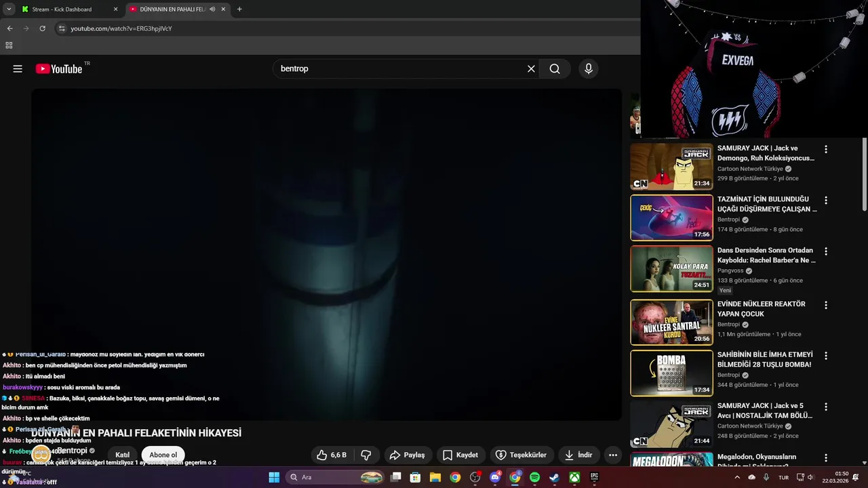Viewport: 868px width, 488px height.
Task: Open Epic Games launcher from taskbar
Action: click(594, 477)
